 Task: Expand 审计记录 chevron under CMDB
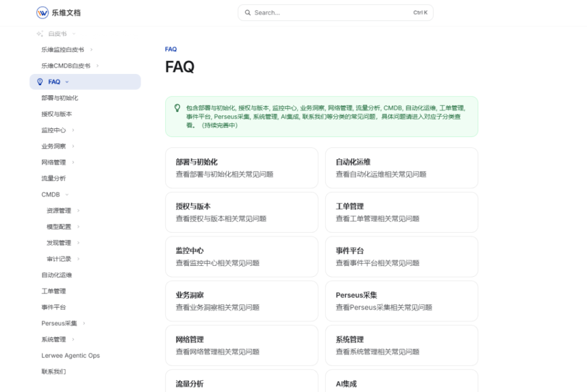(78, 258)
